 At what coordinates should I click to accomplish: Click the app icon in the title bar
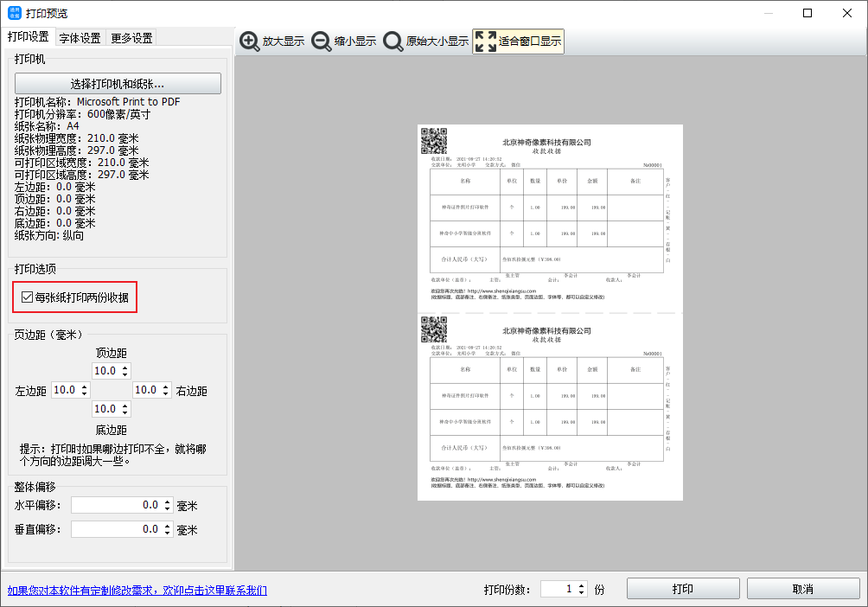pyautogui.click(x=13, y=13)
